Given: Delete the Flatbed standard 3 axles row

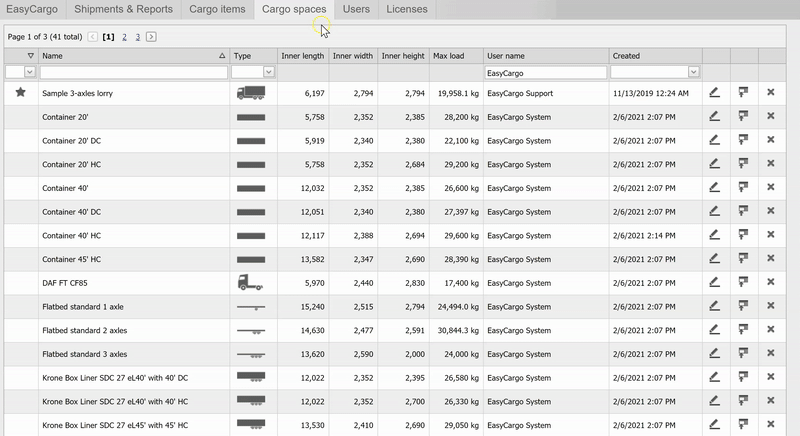Looking at the screenshot, I should point(770,353).
